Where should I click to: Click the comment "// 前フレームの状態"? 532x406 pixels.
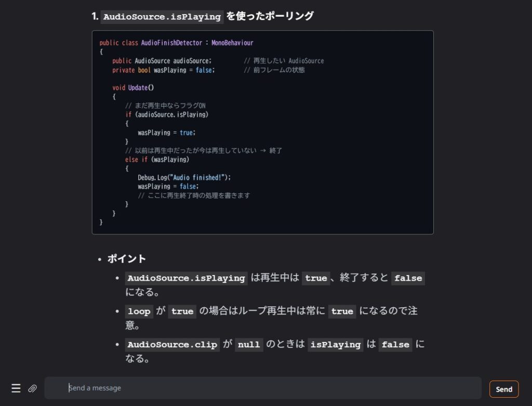point(274,70)
